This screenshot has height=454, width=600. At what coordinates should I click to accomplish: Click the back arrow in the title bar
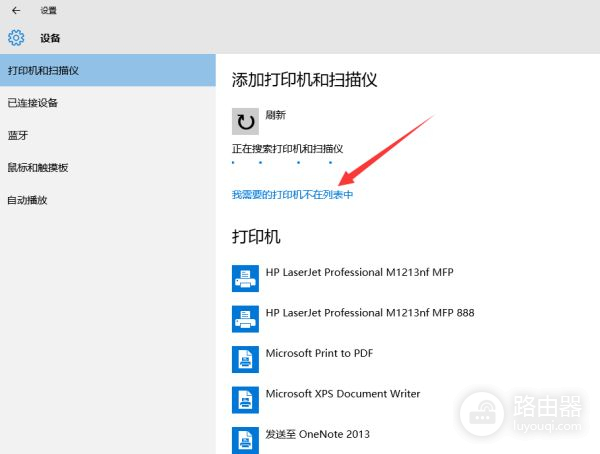(16, 10)
